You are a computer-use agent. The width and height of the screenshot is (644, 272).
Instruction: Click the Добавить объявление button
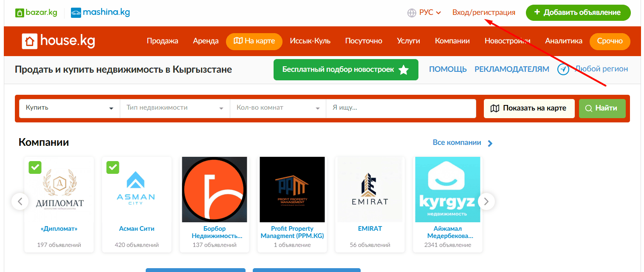click(578, 13)
